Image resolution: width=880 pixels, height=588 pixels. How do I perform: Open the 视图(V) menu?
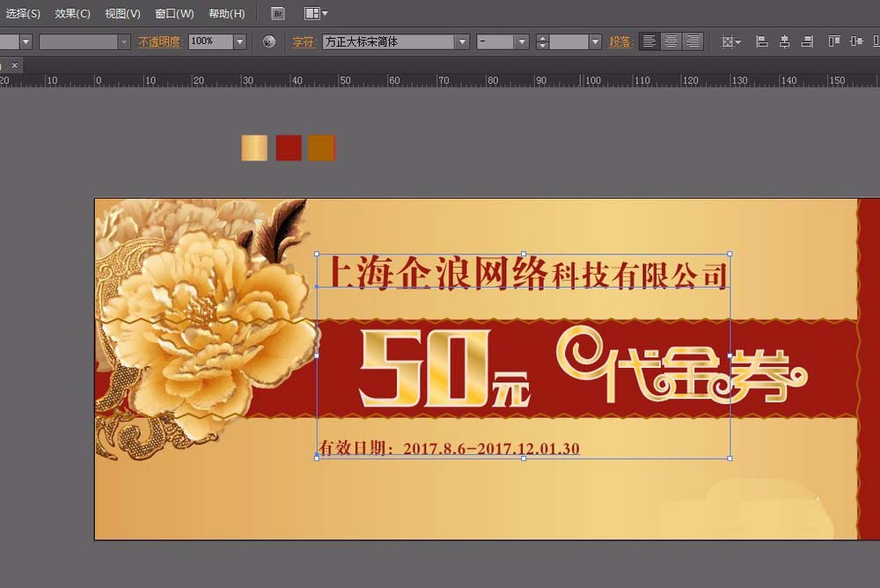122,13
